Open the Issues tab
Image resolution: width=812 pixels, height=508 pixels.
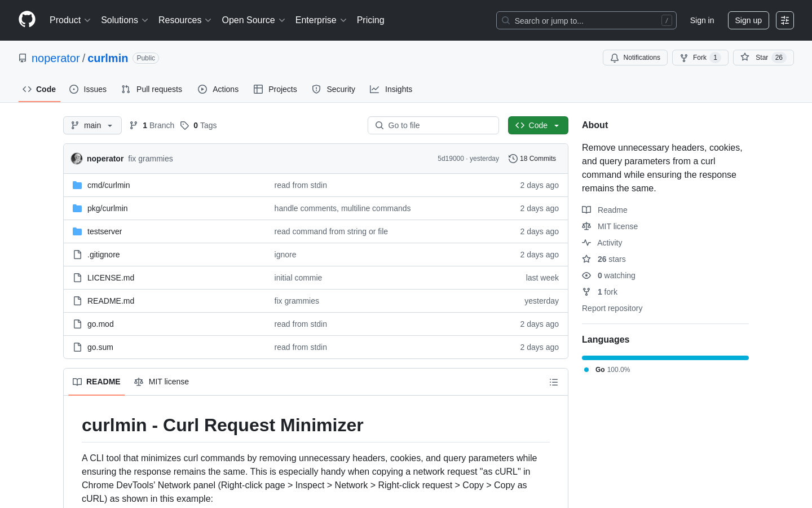[x=88, y=89]
